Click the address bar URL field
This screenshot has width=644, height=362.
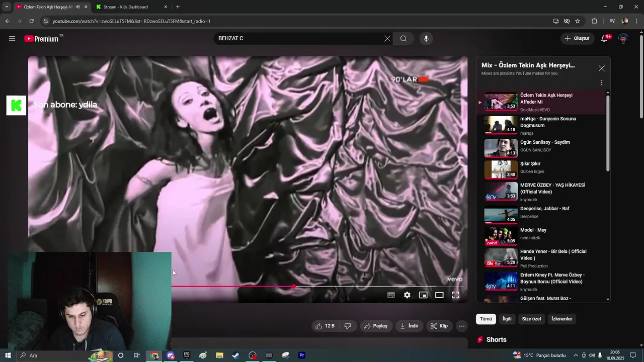click(297, 21)
